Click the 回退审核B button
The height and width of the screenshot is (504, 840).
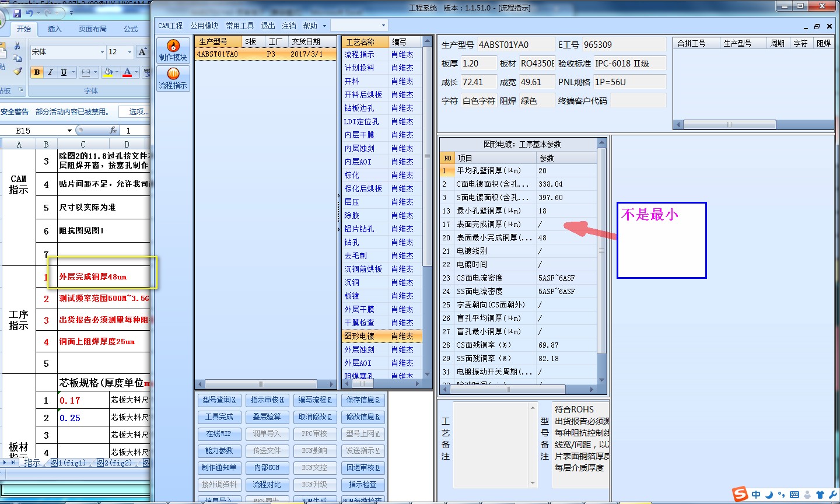363,467
